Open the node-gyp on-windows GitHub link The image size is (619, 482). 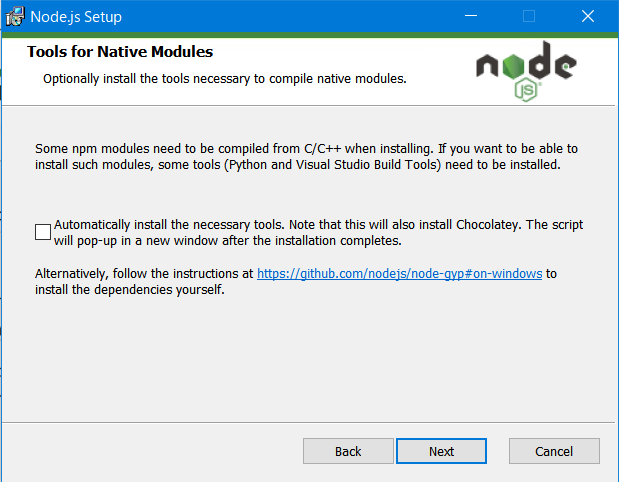click(400, 274)
